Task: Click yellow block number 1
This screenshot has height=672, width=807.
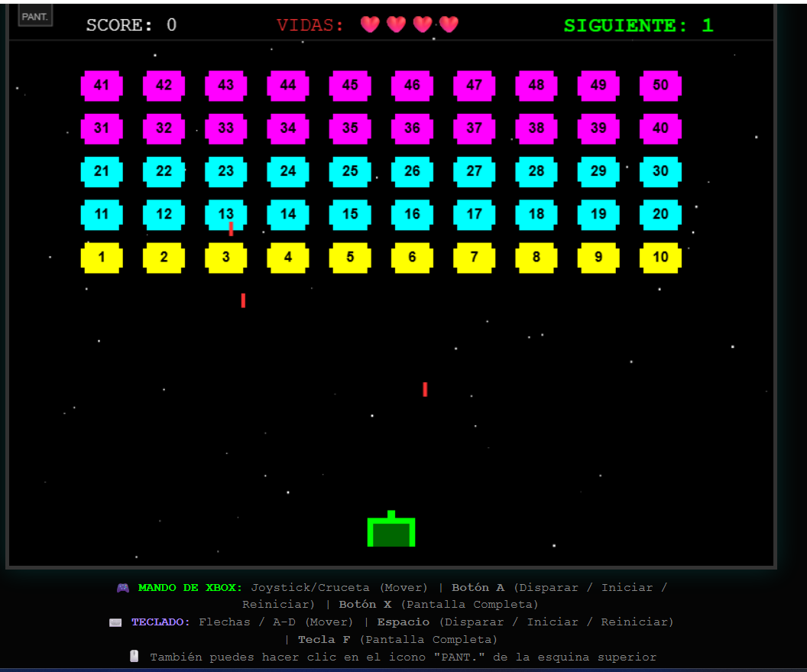Action: coord(102,258)
